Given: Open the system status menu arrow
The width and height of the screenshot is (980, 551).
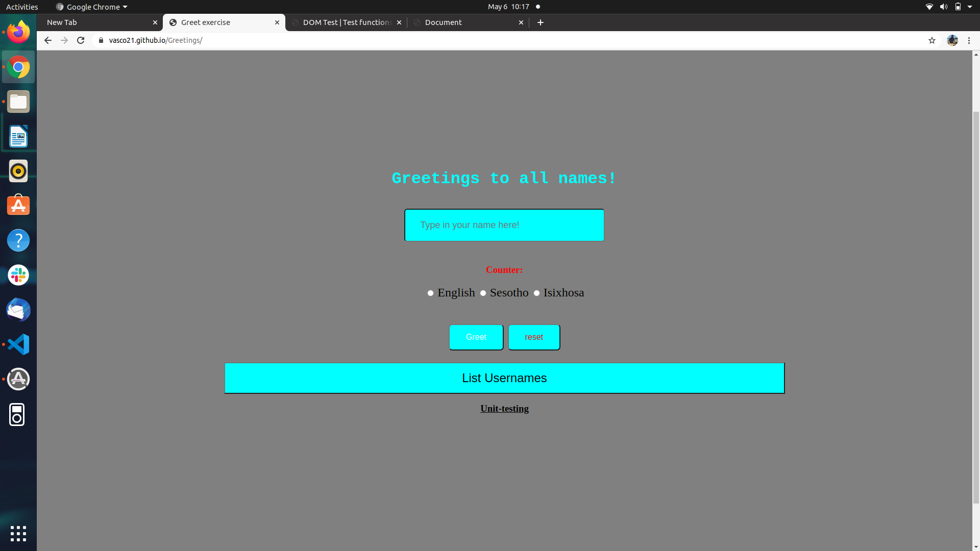Looking at the screenshot, I should coord(970,7).
